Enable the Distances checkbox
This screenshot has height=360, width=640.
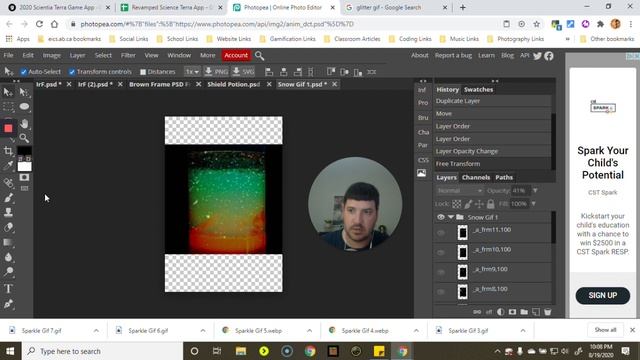click(x=143, y=72)
